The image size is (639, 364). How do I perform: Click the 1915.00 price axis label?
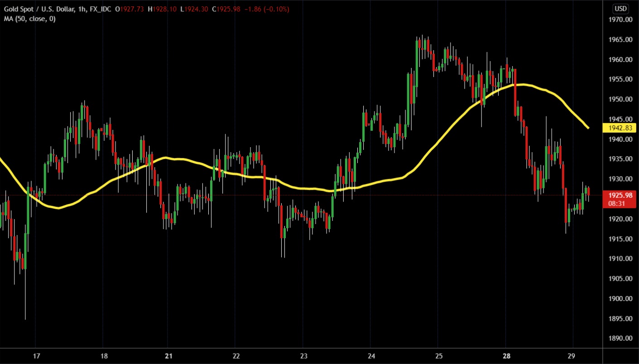click(x=620, y=239)
